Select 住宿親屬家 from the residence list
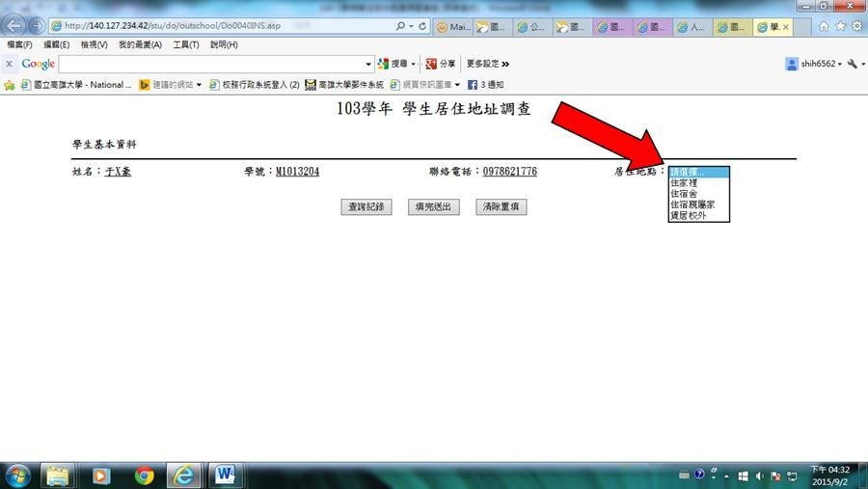Viewport: 868px width, 489px height. [692, 204]
